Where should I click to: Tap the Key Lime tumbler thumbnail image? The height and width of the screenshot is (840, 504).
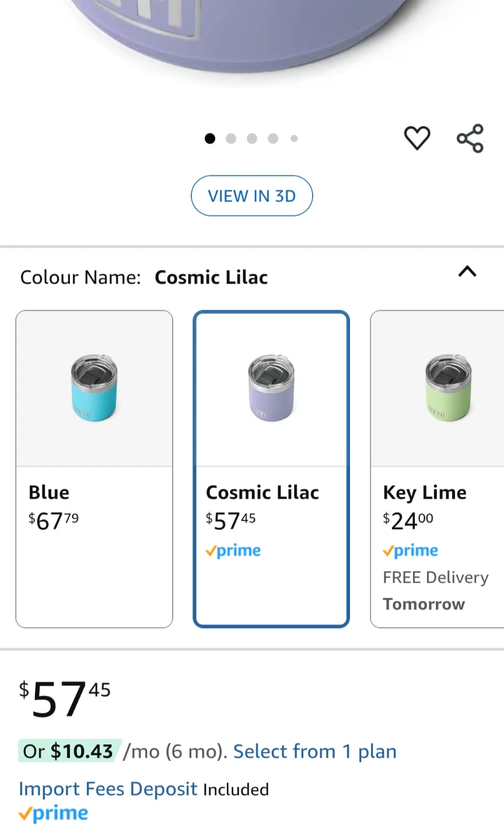pos(448,388)
